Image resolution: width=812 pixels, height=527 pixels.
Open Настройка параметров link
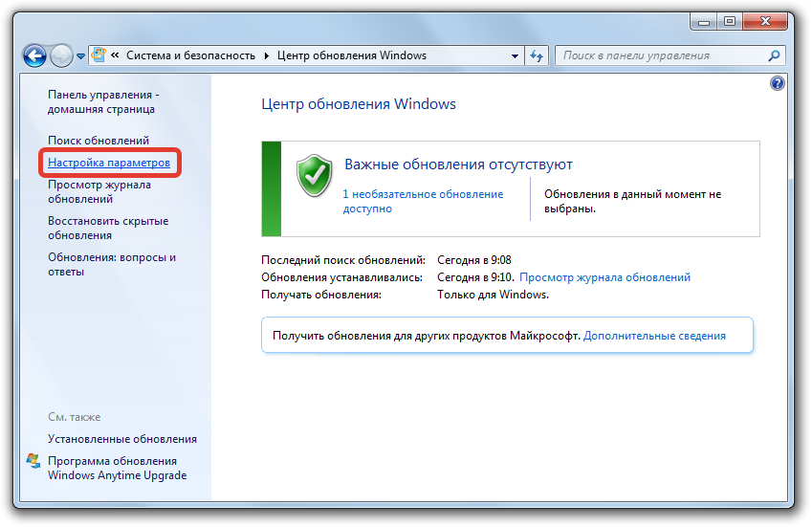(109, 163)
